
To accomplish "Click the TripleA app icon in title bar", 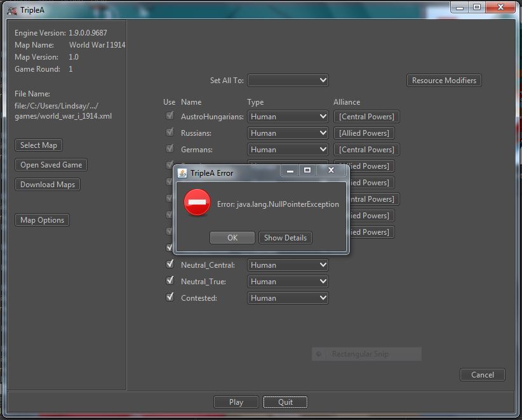I will [x=12, y=10].
